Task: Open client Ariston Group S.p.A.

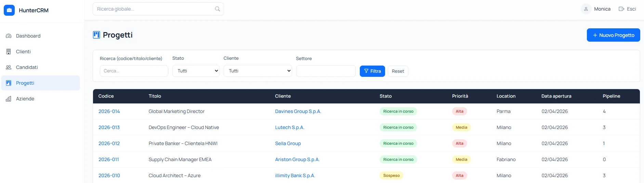Action: click(x=297, y=159)
